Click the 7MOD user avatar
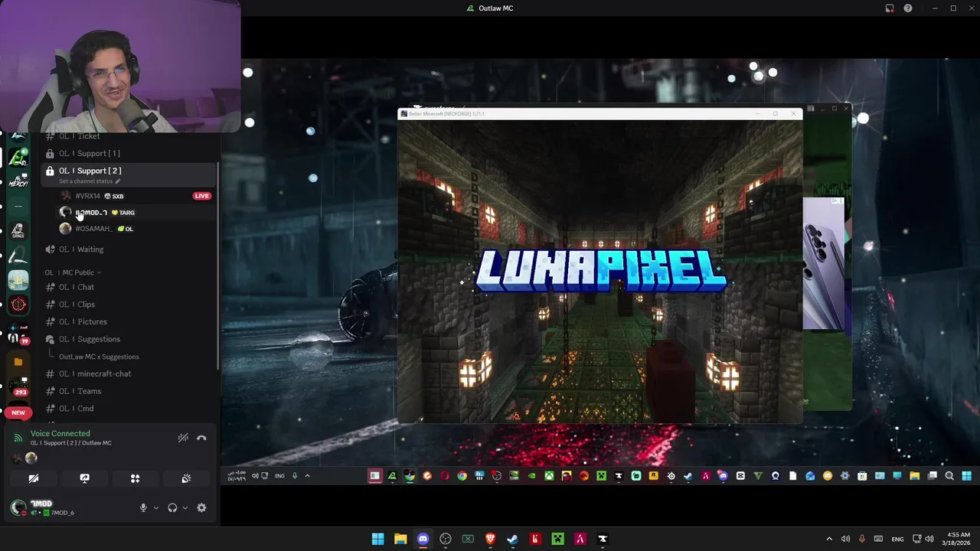 pos(18,507)
